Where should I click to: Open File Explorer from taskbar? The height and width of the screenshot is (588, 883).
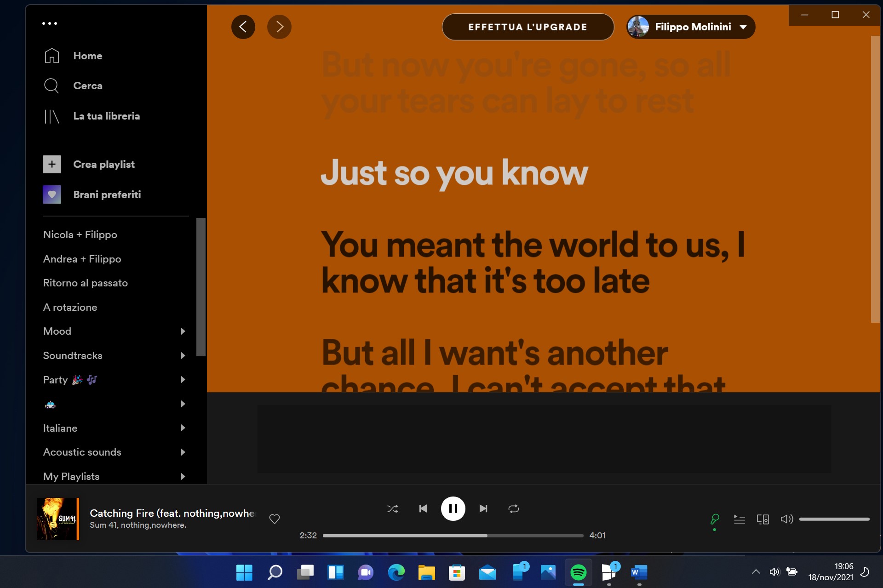point(427,572)
